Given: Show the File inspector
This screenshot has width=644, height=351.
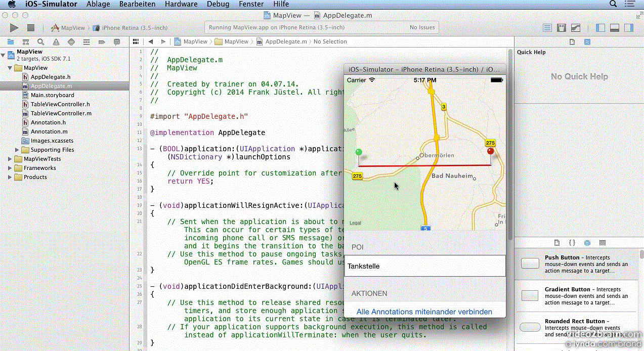Looking at the screenshot, I should click(x=572, y=42).
